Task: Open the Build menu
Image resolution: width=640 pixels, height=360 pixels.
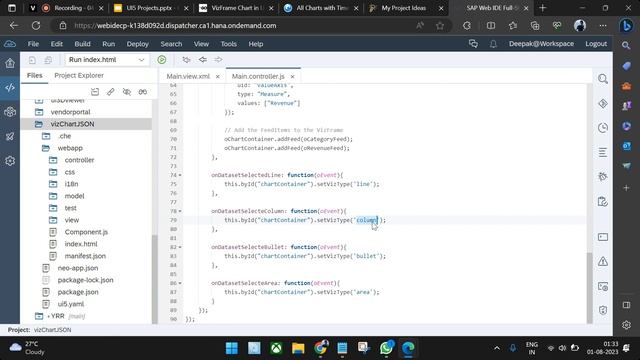Action: (82, 44)
